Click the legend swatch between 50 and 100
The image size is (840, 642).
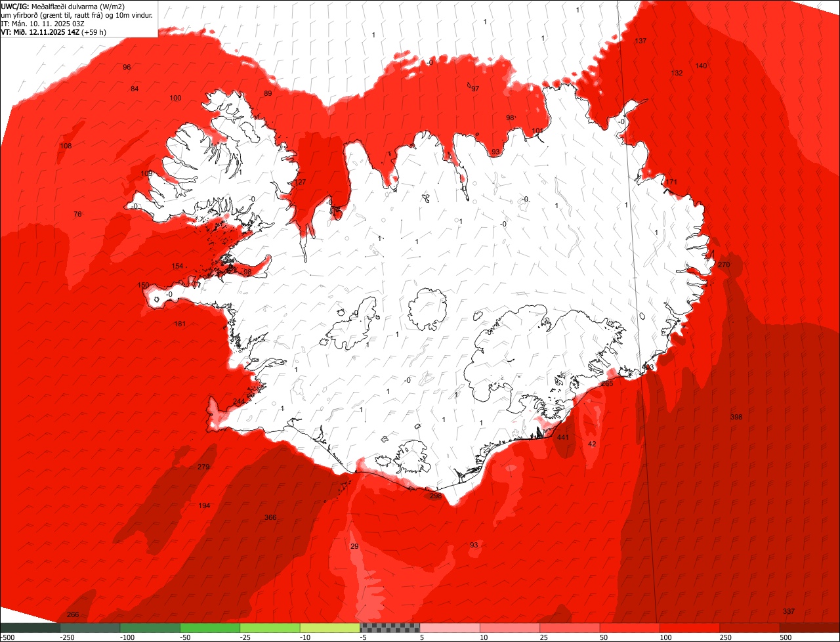click(630, 628)
